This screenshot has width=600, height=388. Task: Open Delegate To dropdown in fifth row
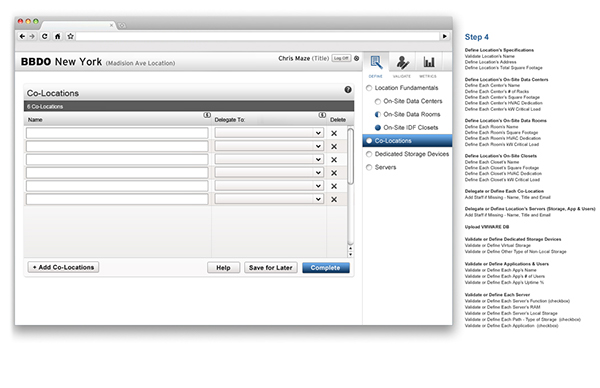coord(269,186)
